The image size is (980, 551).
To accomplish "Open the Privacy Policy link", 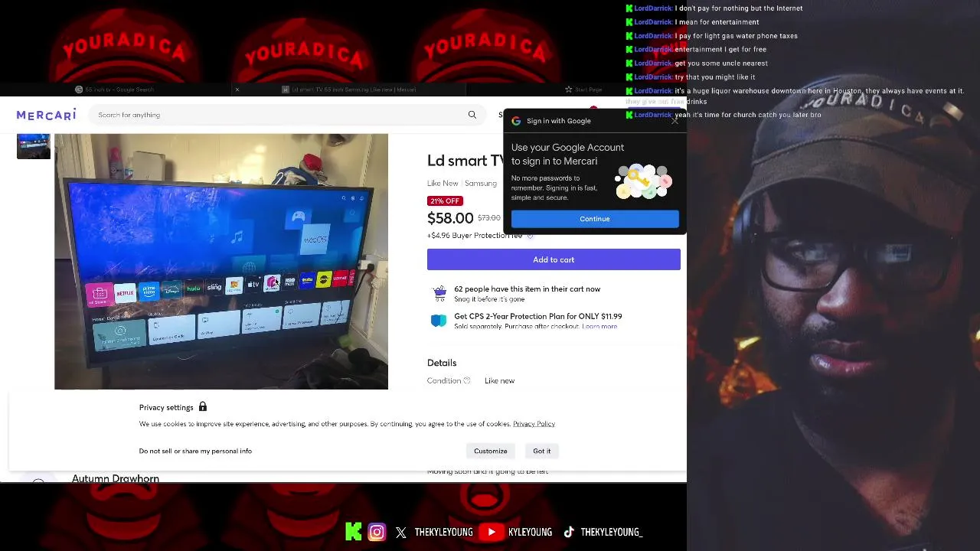I will [534, 424].
